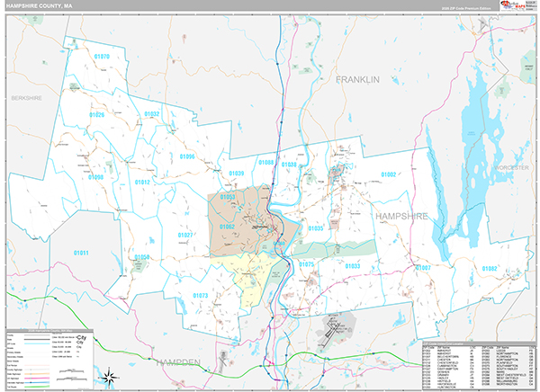Select ZIP code label 01082
540x392 pixels.
[x=490, y=269]
